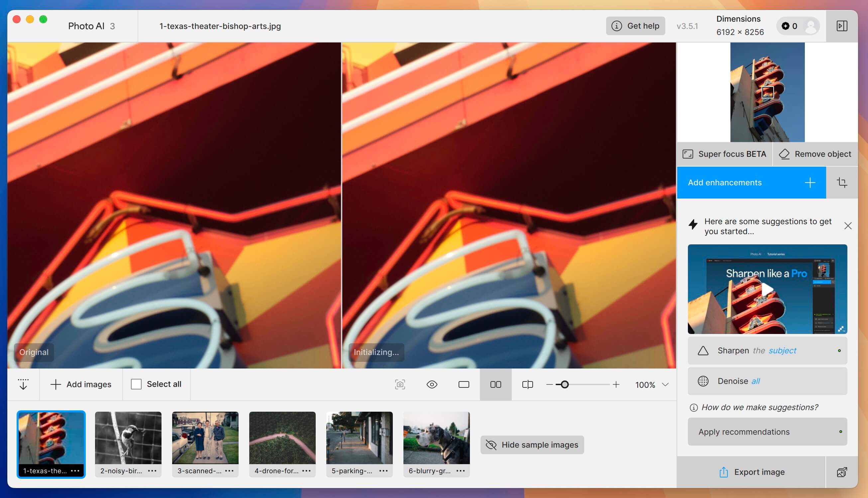Click the navigator preview thumbnail
The width and height of the screenshot is (868, 498).
(x=767, y=92)
